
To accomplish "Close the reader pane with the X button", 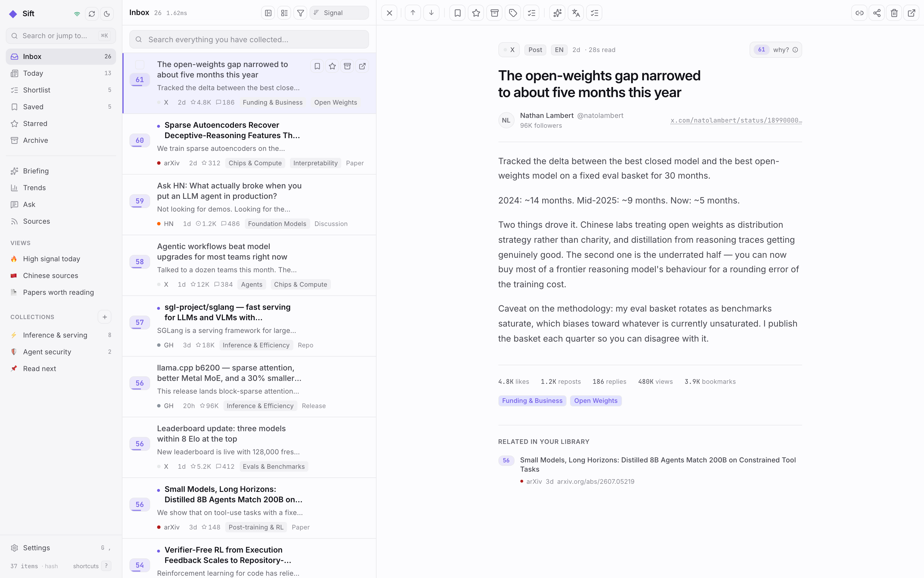I will coord(389,13).
